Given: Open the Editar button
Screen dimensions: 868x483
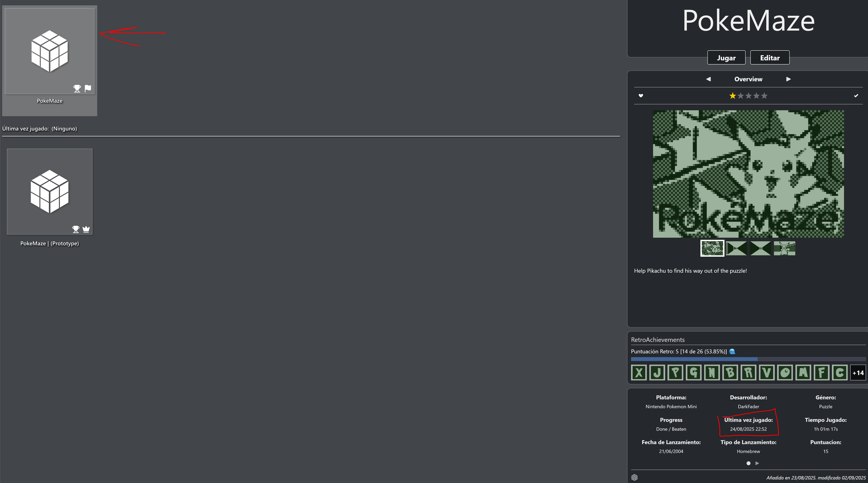Looking at the screenshot, I should tap(770, 58).
